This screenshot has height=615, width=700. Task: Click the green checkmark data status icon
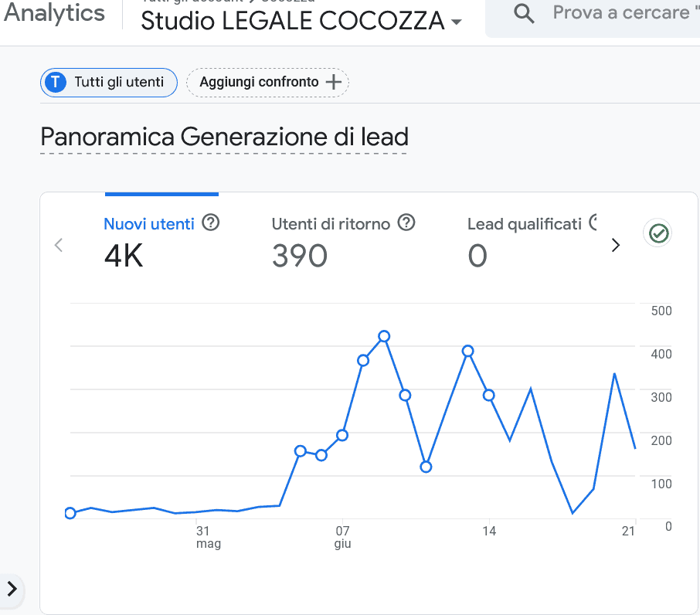pyautogui.click(x=658, y=233)
